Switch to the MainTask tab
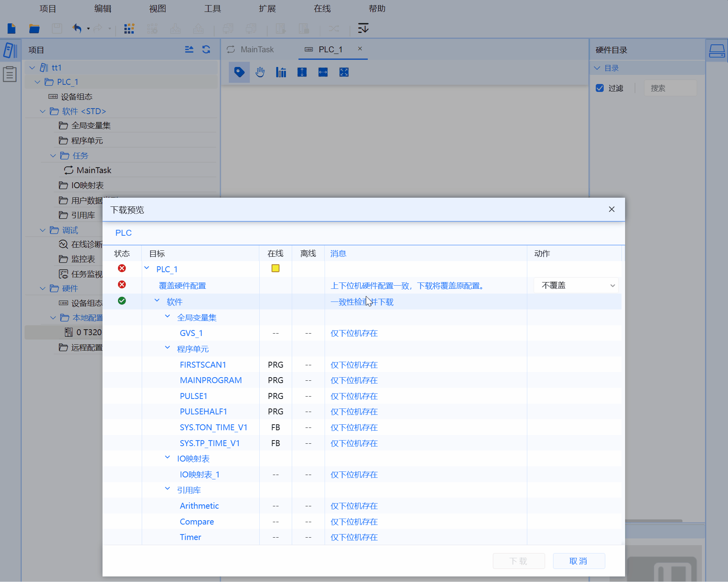 tap(257, 50)
